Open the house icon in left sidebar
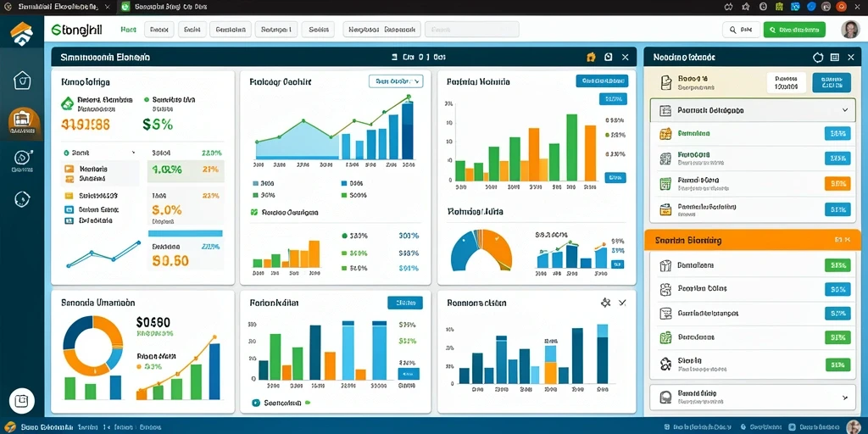Screen dimensions: 868x434 (x=21, y=81)
